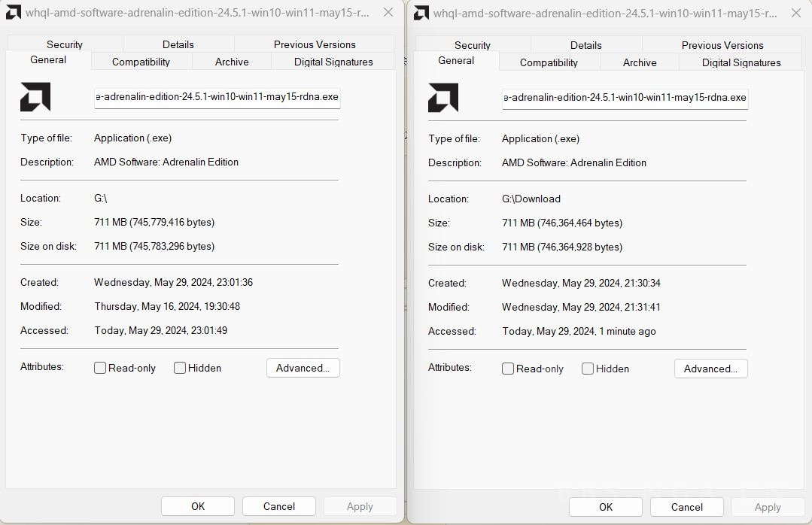Viewport: 812px width, 525px height.
Task: Open Compatibility tab in right dialog
Action: coord(549,62)
